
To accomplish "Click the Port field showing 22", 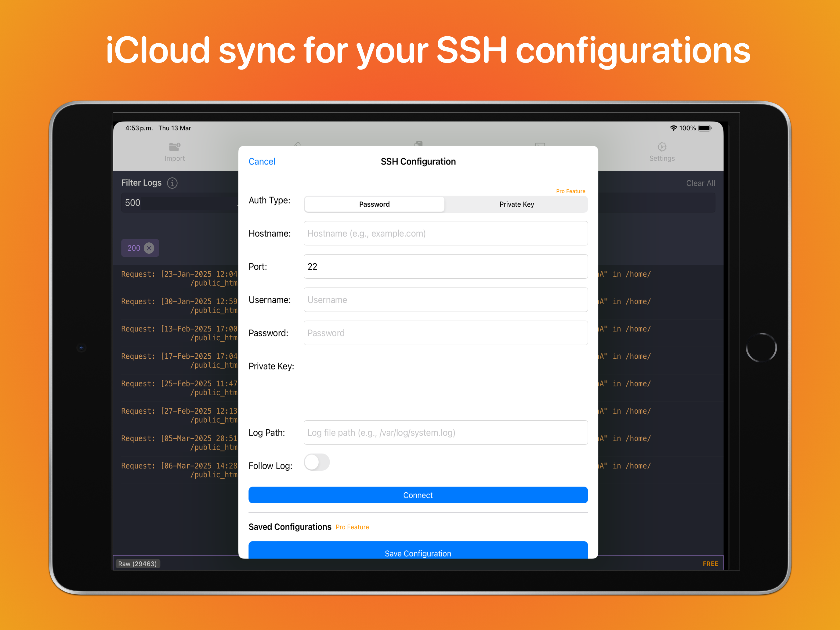I will click(446, 266).
